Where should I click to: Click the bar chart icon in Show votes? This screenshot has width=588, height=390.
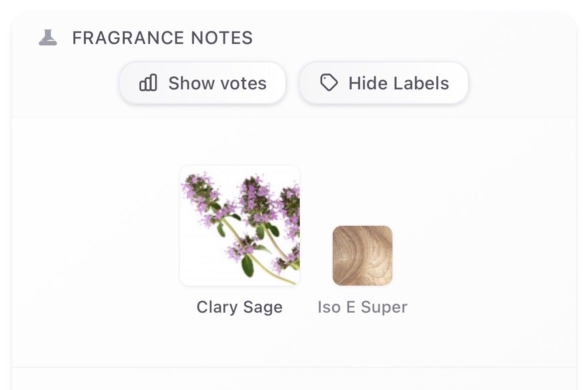pos(148,83)
